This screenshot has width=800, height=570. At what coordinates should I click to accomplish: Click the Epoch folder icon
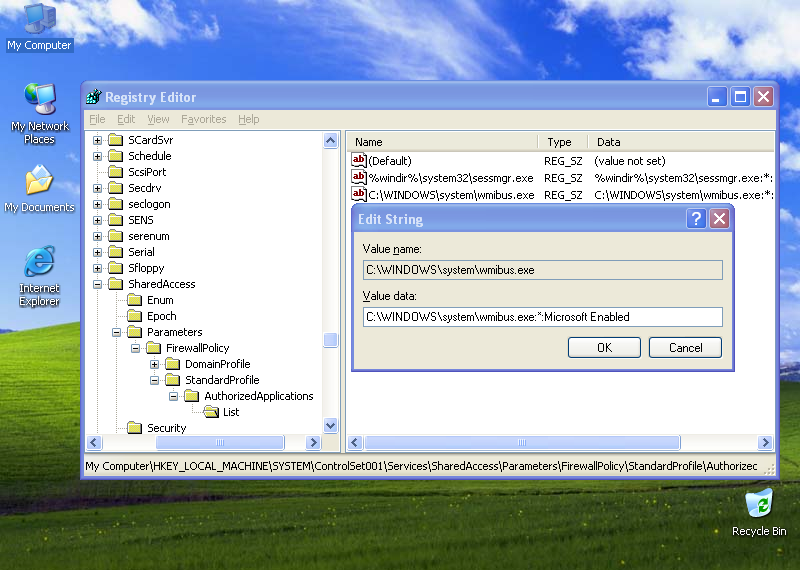pos(135,316)
